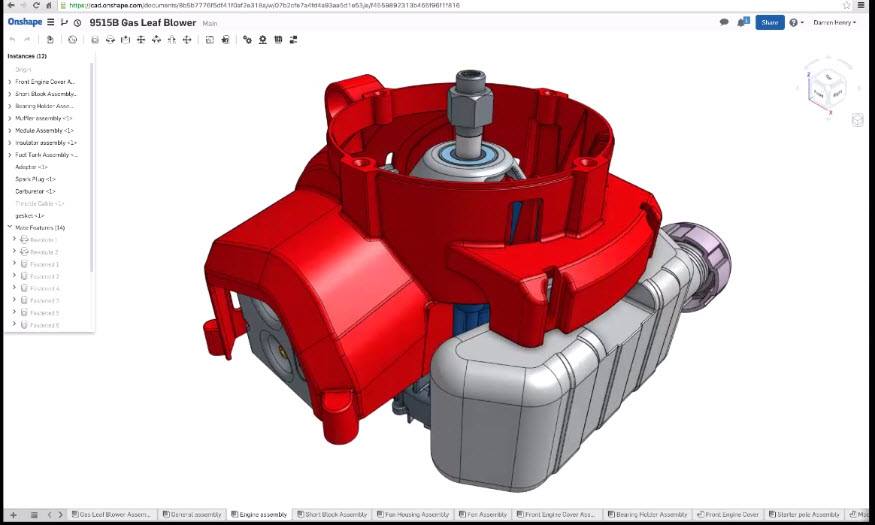Select Carburetor <1> in the instance list
Viewport: 875px width, 525px height.
35,191
